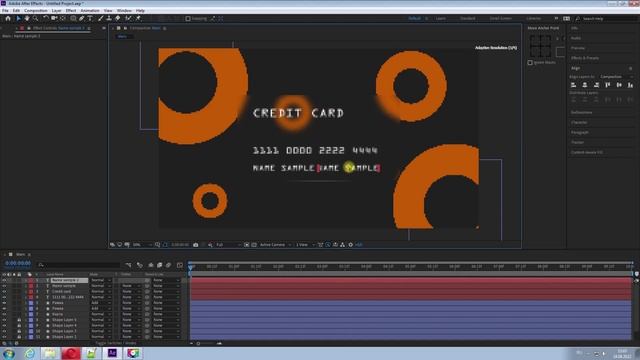The width and height of the screenshot is (640, 360).
Task: Open the Windows Start menu
Action: 9,353
